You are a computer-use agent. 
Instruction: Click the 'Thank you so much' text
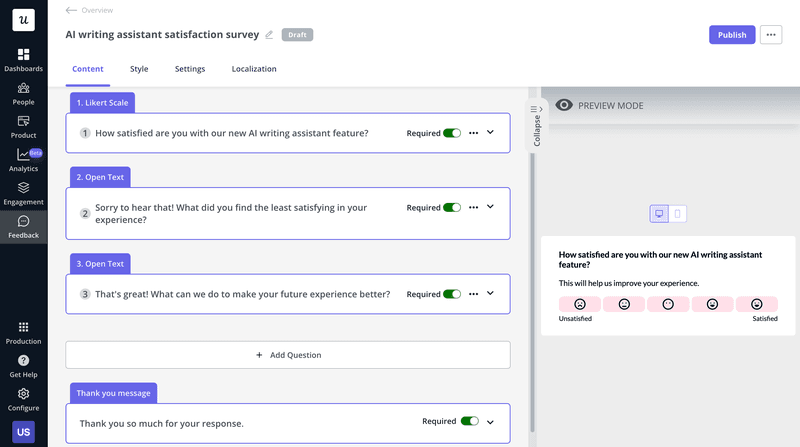161,424
